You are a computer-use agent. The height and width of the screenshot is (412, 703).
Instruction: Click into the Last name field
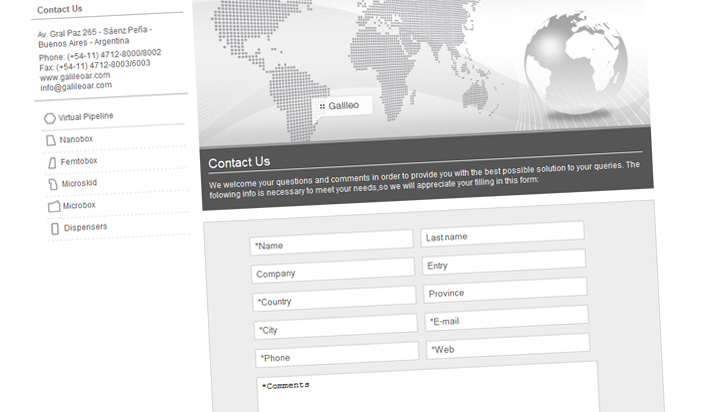501,235
